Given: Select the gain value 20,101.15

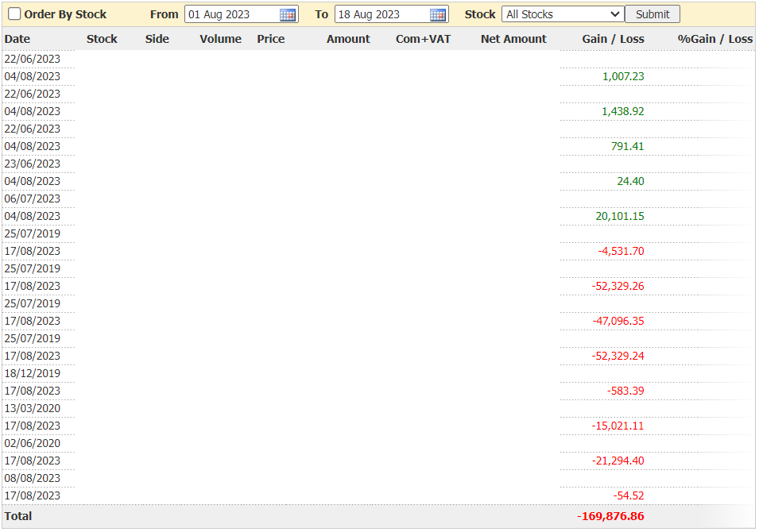Looking at the screenshot, I should (620, 216).
